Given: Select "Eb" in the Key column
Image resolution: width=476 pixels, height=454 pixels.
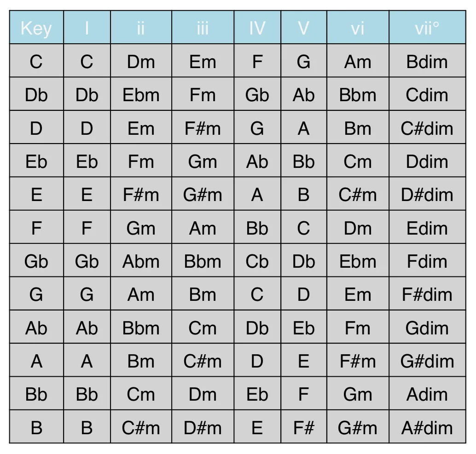Looking at the screenshot, I should (36, 161).
